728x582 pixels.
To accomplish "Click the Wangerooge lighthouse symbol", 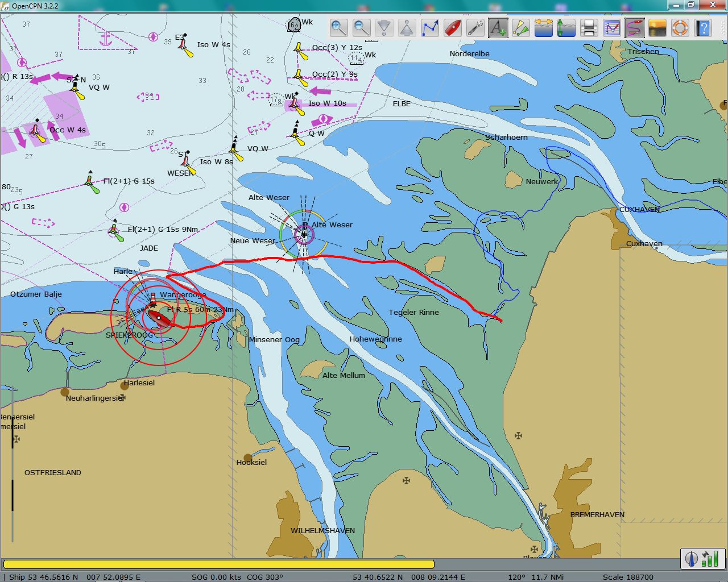I will coord(152,300).
